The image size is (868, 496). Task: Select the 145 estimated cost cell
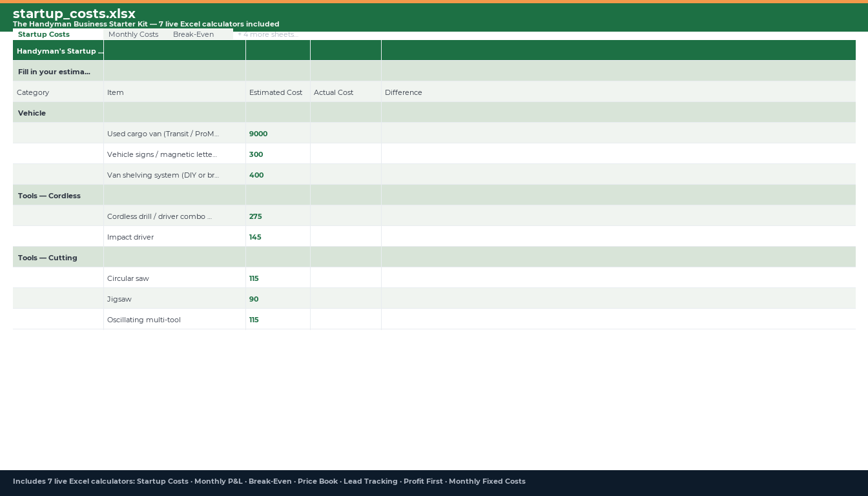point(278,236)
